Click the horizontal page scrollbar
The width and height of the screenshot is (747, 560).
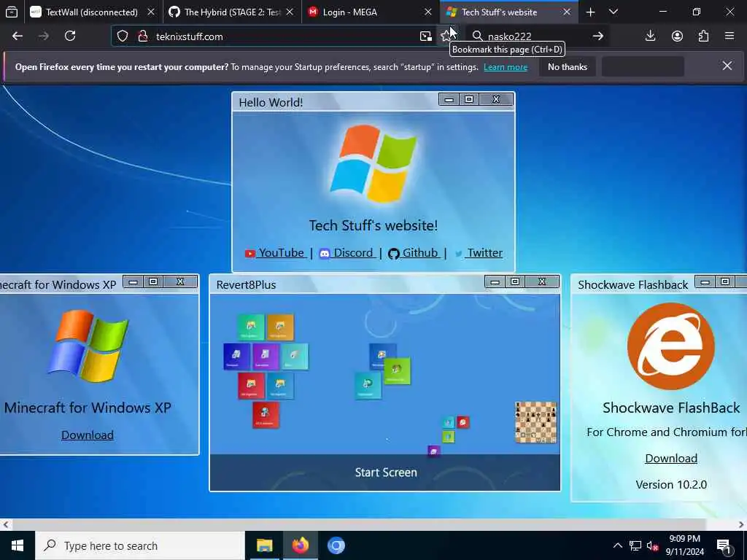click(359, 524)
